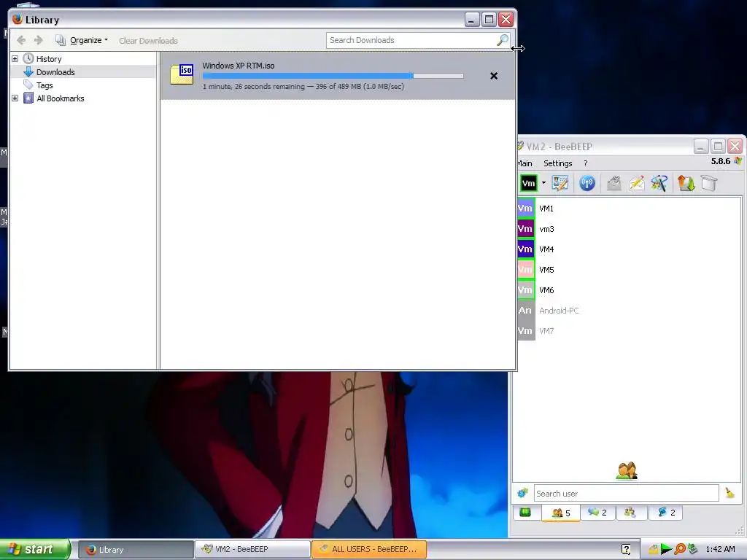747x560 pixels.
Task: Click the envelope with pencil compose icon
Action: (636, 183)
